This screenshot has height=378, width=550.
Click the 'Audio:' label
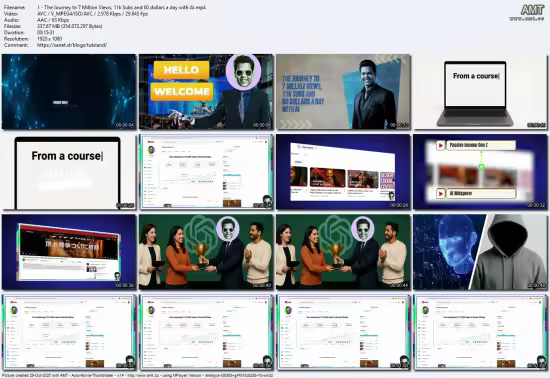point(11,20)
